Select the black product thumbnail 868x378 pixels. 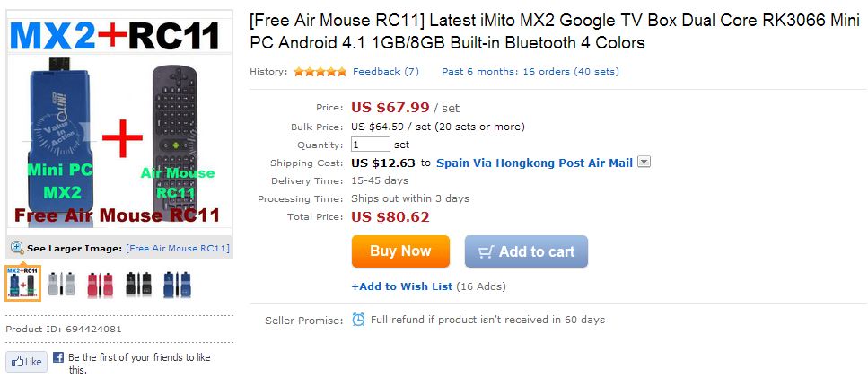tap(138, 285)
